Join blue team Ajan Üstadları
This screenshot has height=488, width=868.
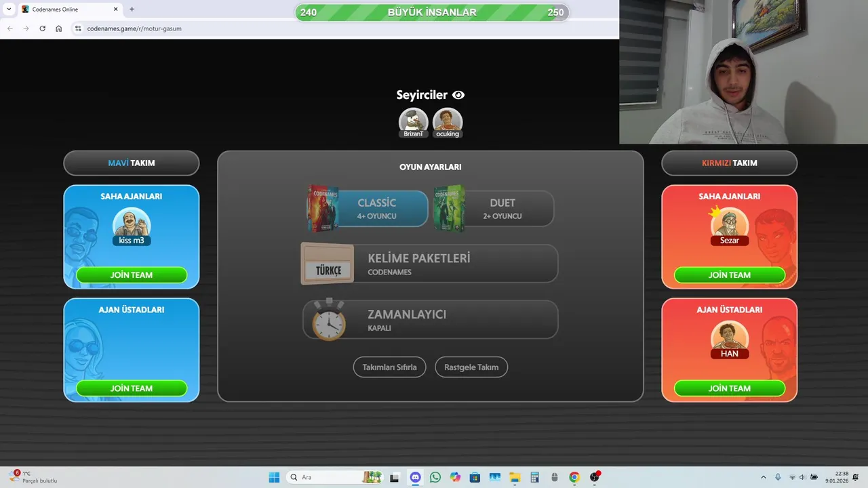pos(132,388)
